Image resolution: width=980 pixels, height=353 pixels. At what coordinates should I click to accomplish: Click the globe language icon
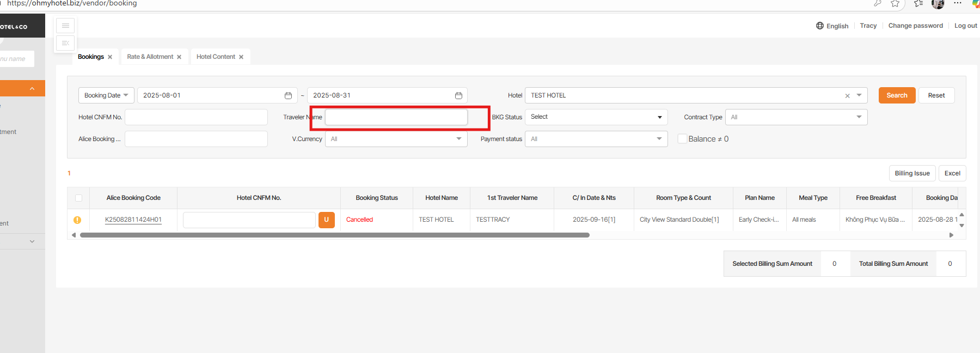pos(820,26)
